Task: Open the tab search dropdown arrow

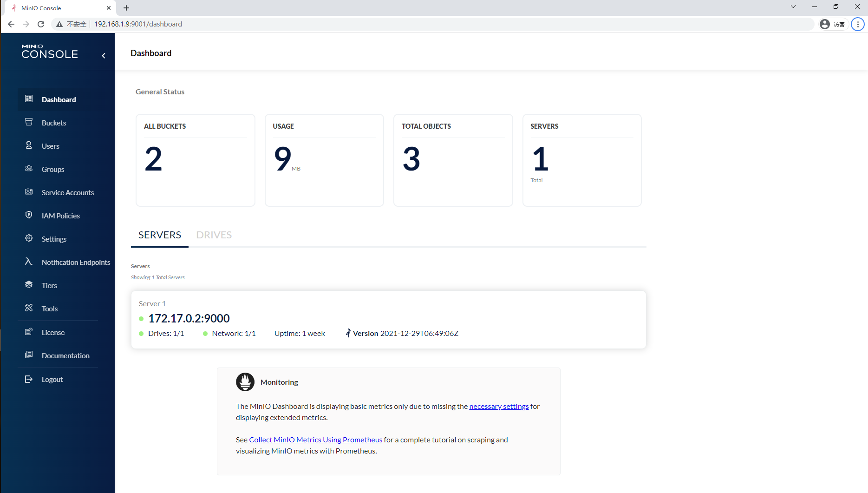Action: click(x=793, y=7)
